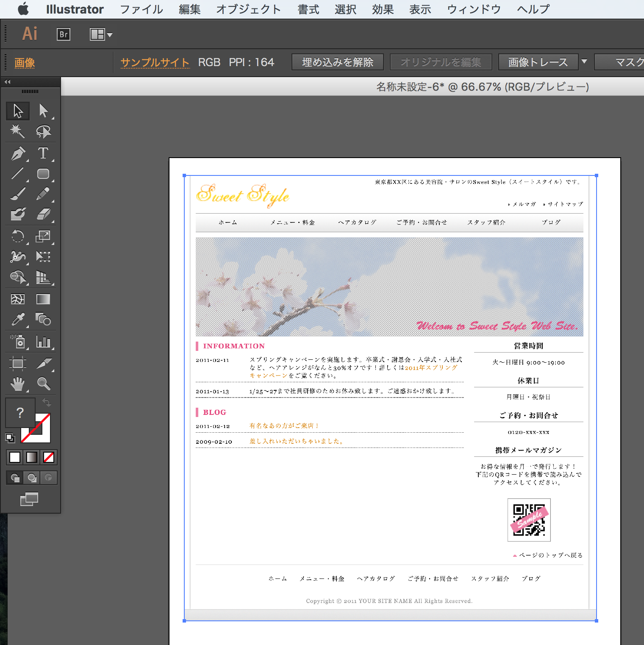
Task: Open the 書式 menu
Action: [308, 9]
